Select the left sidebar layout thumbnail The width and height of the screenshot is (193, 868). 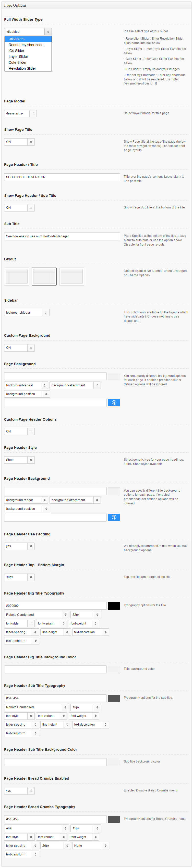pos(17,277)
